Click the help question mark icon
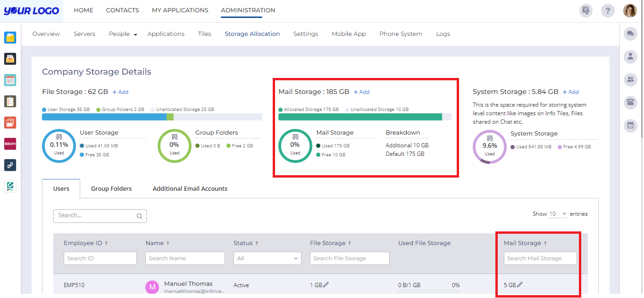 (608, 10)
